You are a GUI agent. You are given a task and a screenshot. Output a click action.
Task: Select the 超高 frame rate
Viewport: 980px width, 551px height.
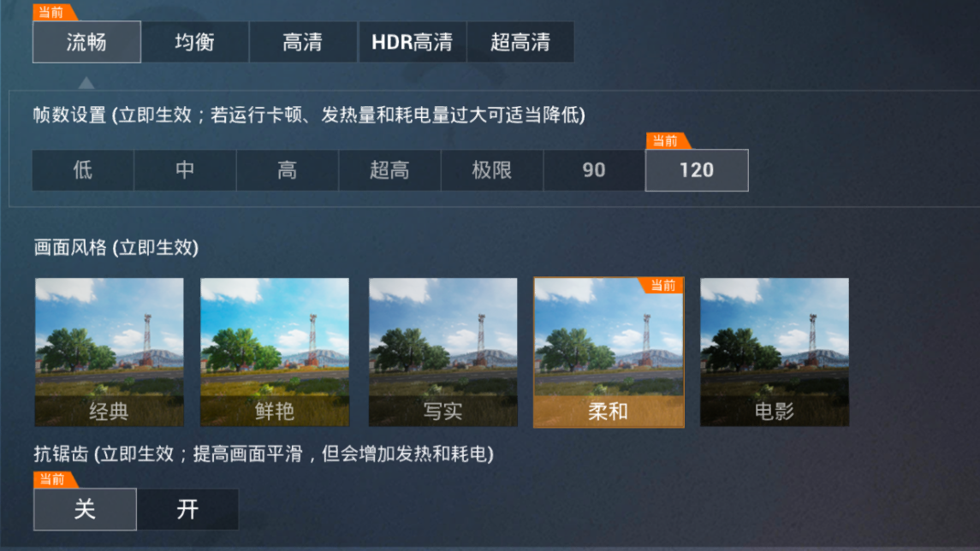389,170
